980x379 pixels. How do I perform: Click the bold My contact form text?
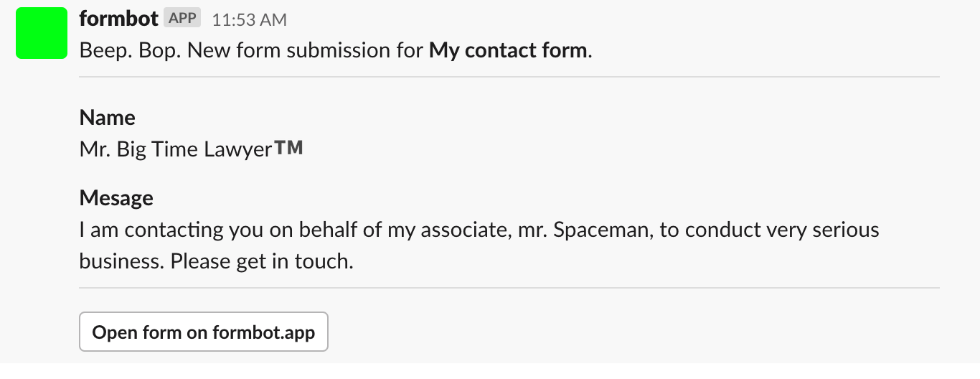pos(508,51)
